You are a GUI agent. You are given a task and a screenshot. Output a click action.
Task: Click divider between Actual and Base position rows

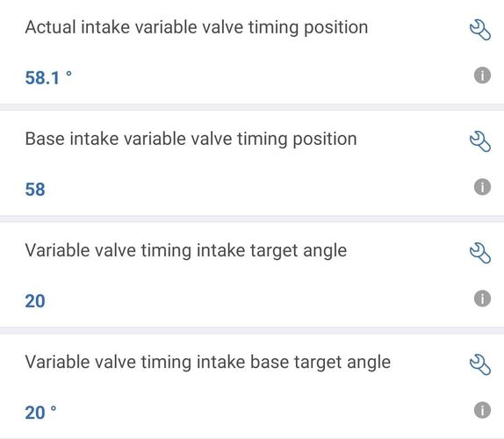coord(252,107)
